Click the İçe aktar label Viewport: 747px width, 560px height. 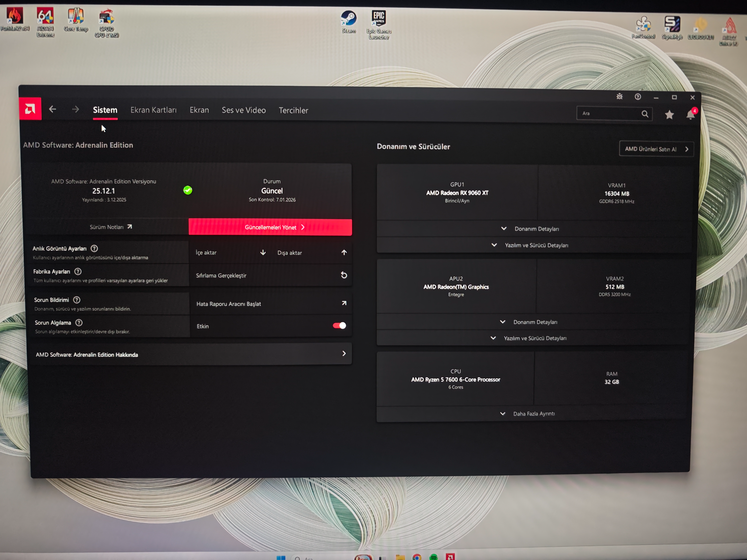pyautogui.click(x=206, y=253)
